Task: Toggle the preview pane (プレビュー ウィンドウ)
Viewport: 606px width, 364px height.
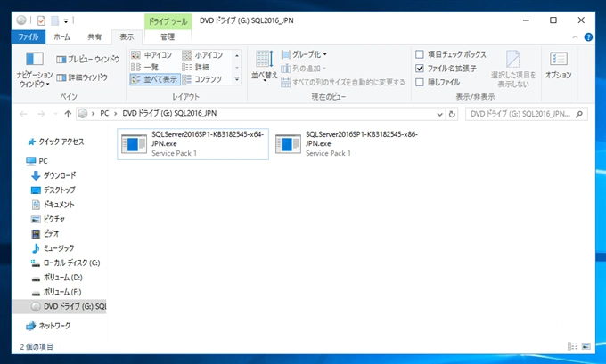Action: (87, 59)
